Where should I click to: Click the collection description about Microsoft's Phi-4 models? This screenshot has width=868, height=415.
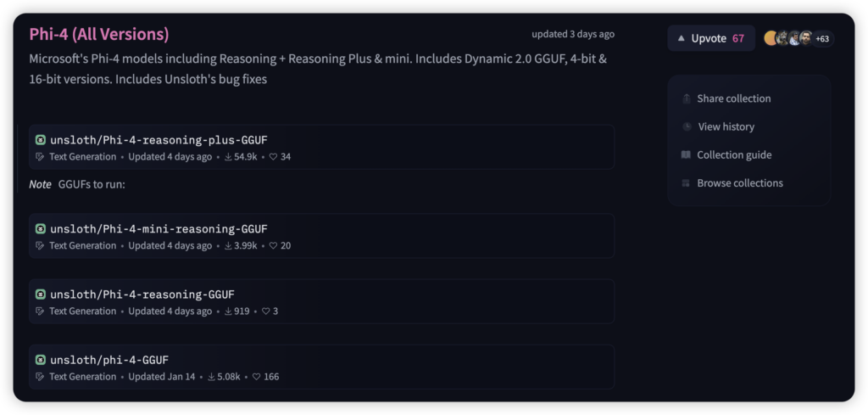[x=319, y=69]
